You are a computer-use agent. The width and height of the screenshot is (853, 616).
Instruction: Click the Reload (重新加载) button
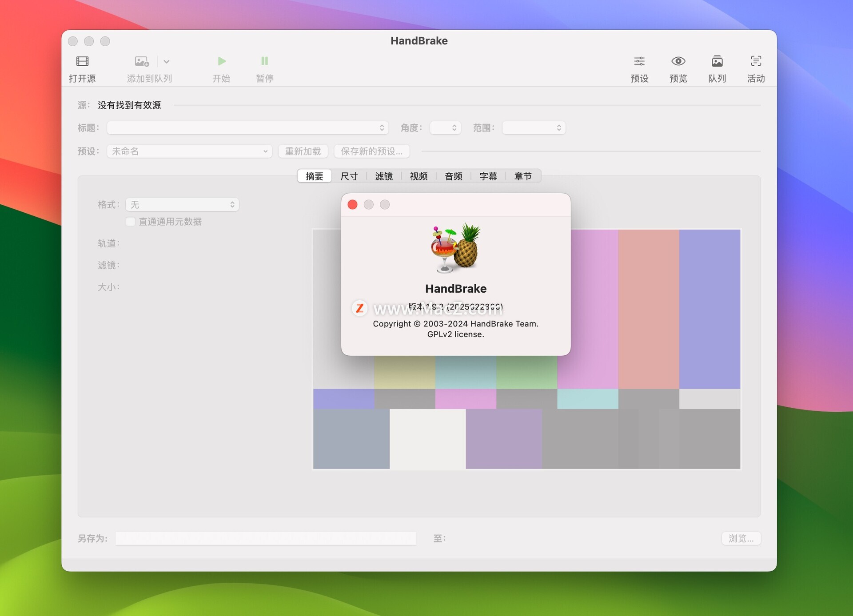(x=303, y=151)
